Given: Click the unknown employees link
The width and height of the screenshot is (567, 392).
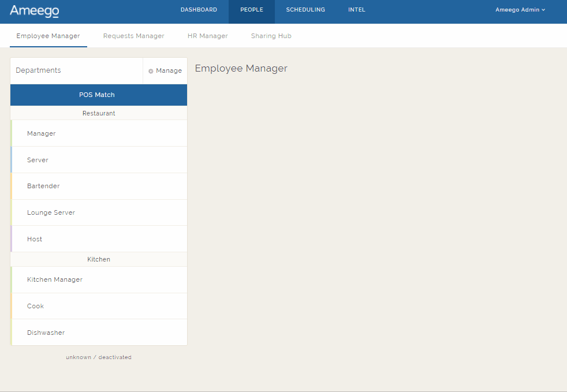Looking at the screenshot, I should coord(79,357).
